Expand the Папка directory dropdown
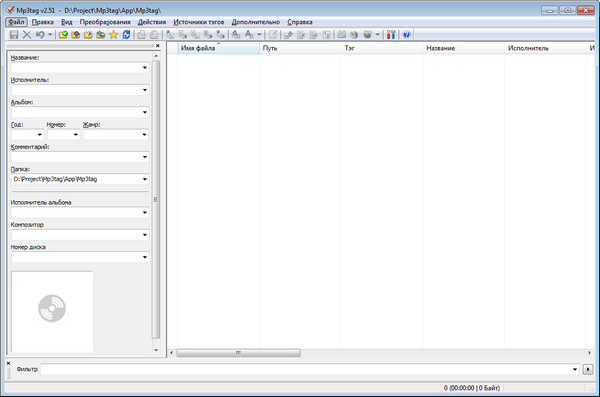The height and width of the screenshot is (397, 600). (x=145, y=179)
